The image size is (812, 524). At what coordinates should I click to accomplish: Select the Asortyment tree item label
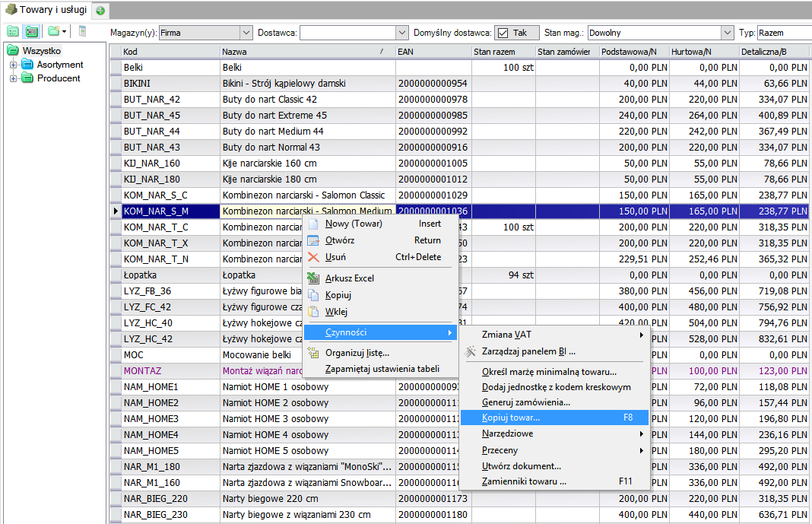(x=60, y=65)
